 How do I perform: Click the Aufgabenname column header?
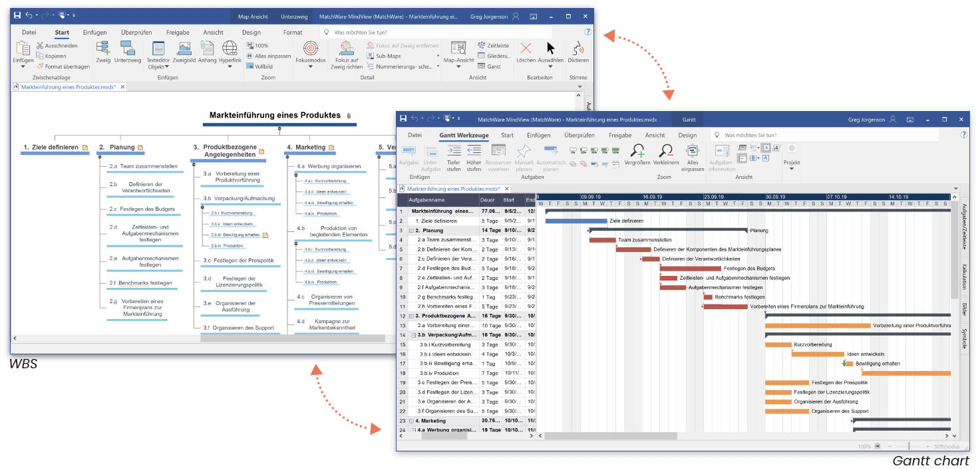pyautogui.click(x=442, y=199)
